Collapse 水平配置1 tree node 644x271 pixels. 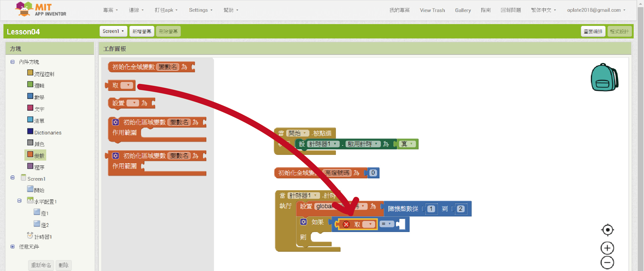(x=20, y=201)
